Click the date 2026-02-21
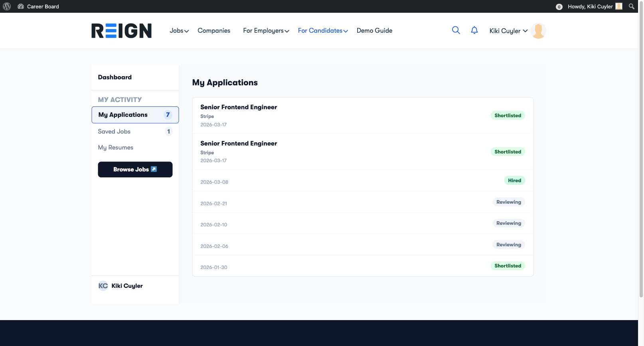 (x=213, y=204)
